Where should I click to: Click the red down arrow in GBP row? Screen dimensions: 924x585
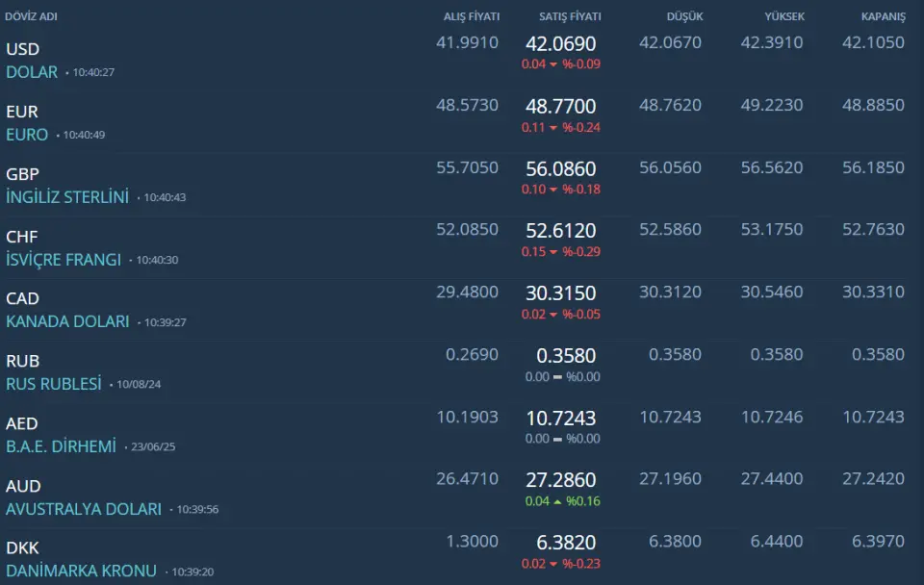pos(553,190)
